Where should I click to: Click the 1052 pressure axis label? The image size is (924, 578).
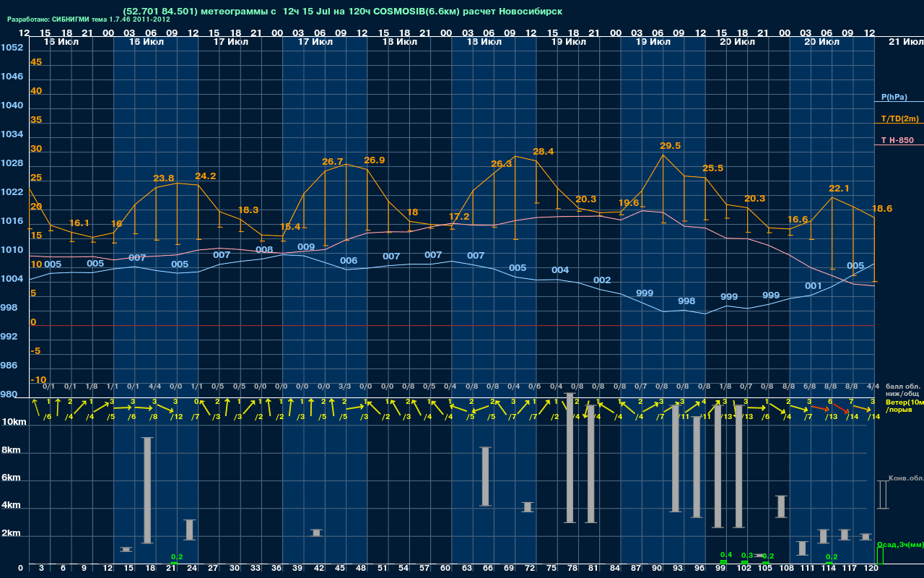(x=12, y=48)
